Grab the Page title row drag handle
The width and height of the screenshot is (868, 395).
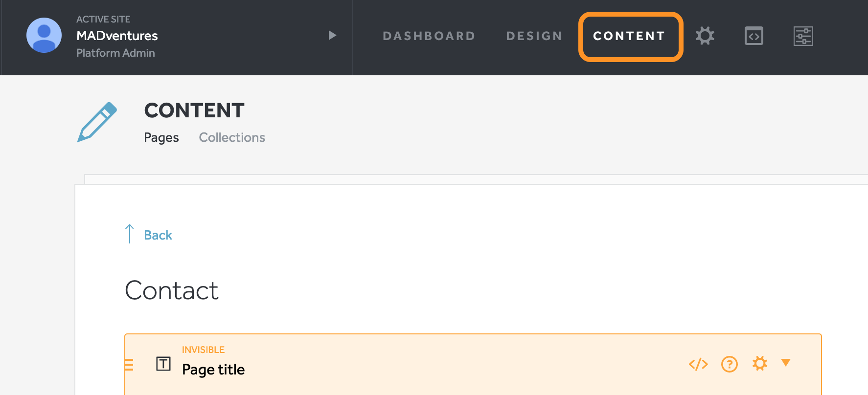[x=129, y=365]
